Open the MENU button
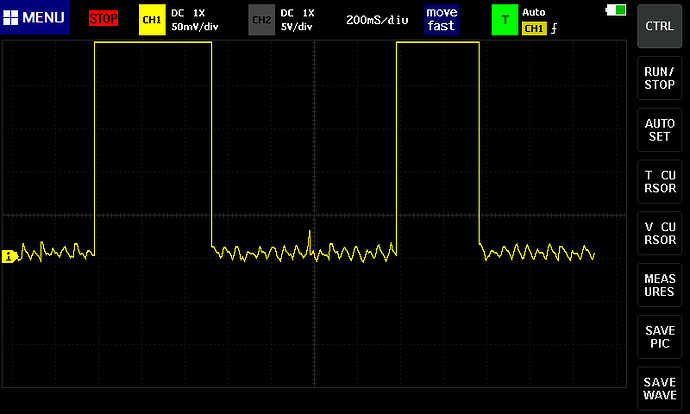 point(34,17)
